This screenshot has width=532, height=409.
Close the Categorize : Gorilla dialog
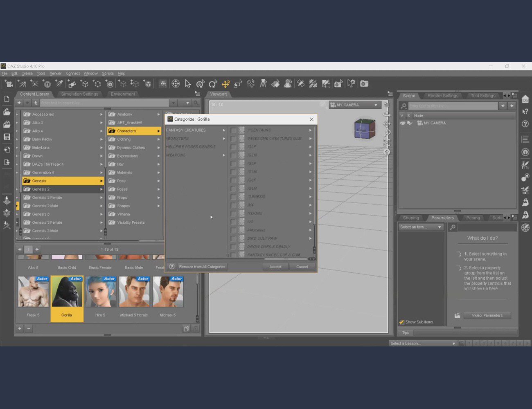pos(311,119)
